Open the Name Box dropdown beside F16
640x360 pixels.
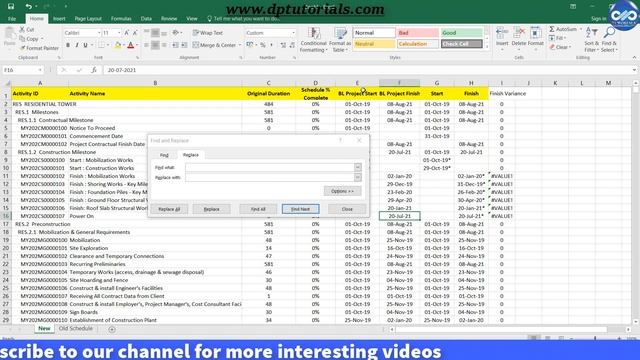pyautogui.click(x=40, y=70)
